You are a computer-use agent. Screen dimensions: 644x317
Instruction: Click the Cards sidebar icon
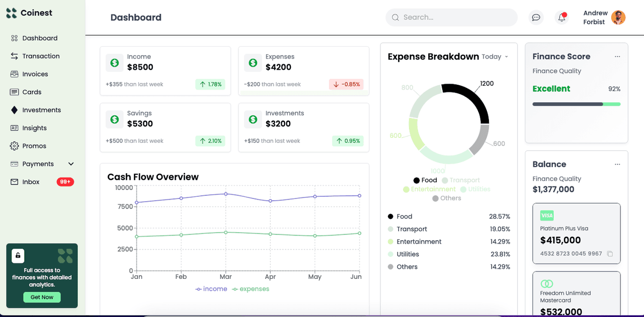[14, 92]
